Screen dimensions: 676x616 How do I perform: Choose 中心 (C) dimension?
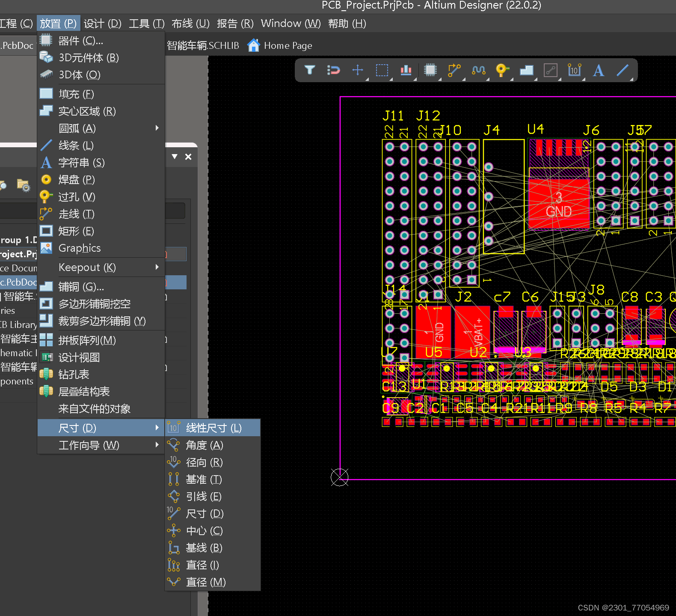(x=213, y=531)
